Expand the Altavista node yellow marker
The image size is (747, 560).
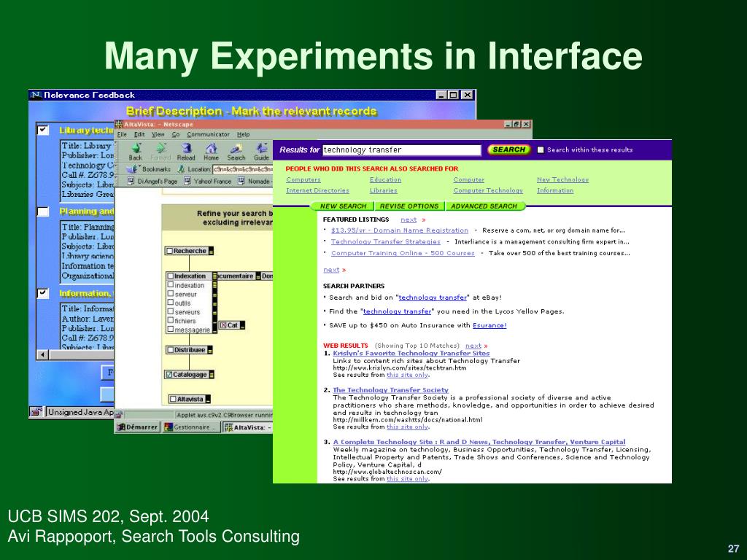(x=208, y=399)
